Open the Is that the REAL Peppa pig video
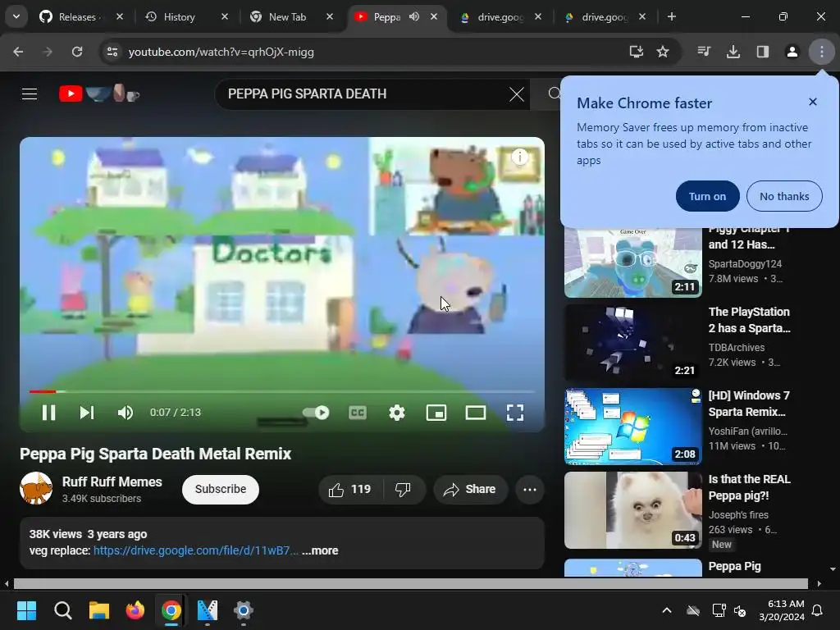This screenshot has width=840, height=630. point(633,510)
